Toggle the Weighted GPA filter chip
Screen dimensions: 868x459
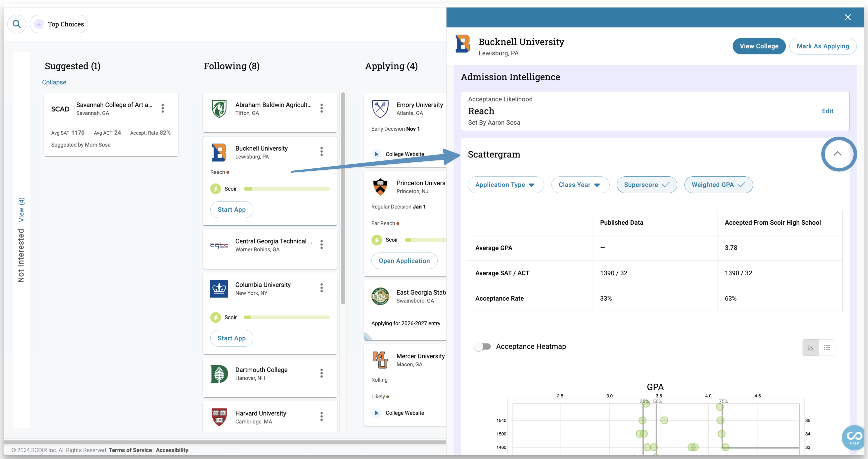[718, 185]
